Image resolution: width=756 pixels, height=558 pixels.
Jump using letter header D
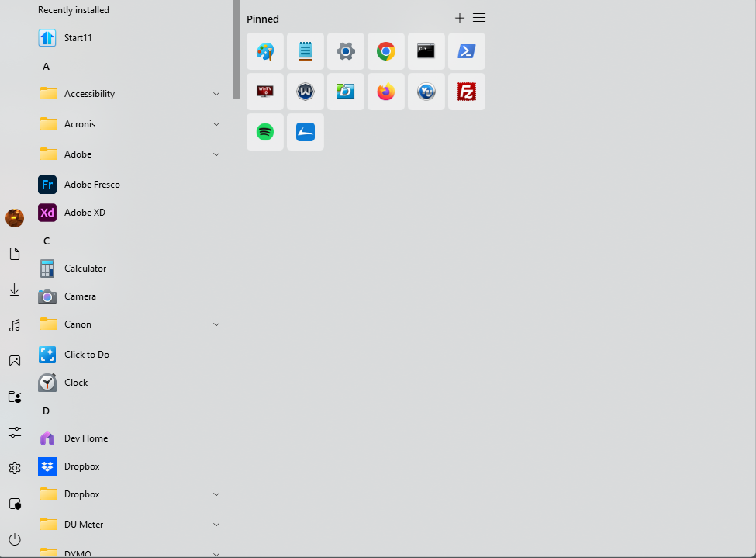[x=46, y=411]
